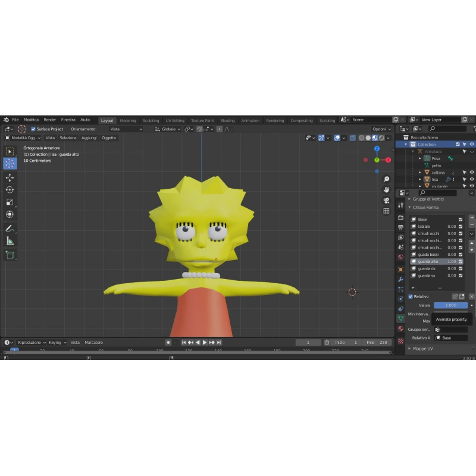Viewport: 476px width, 476px height.
Task: Open the Riproduzione dropdown in timeline
Action: click(x=32, y=343)
